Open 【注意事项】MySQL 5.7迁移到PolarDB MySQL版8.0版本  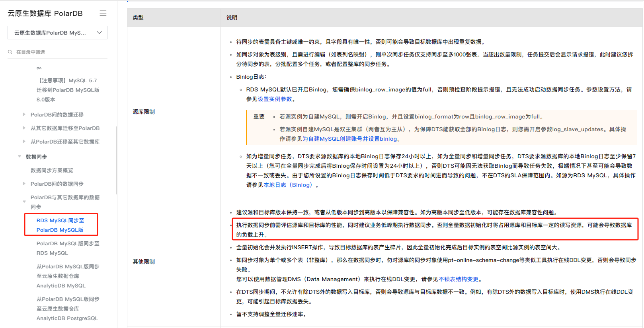(68, 90)
